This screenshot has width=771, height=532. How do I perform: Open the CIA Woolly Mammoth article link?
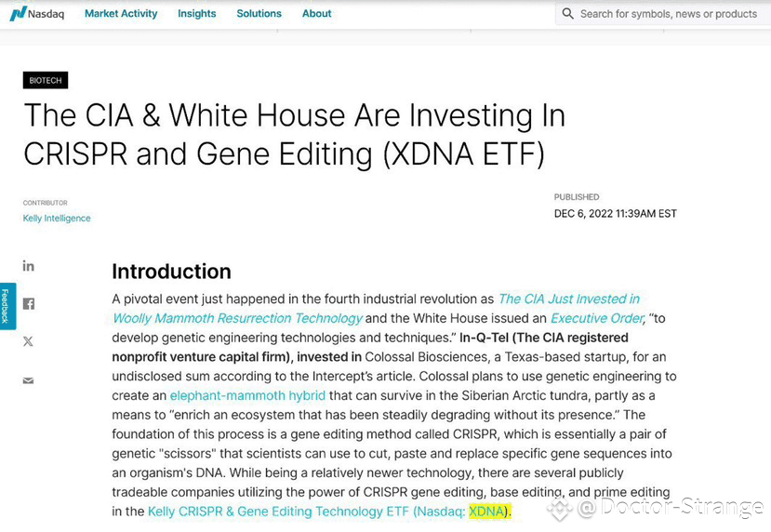(376, 309)
